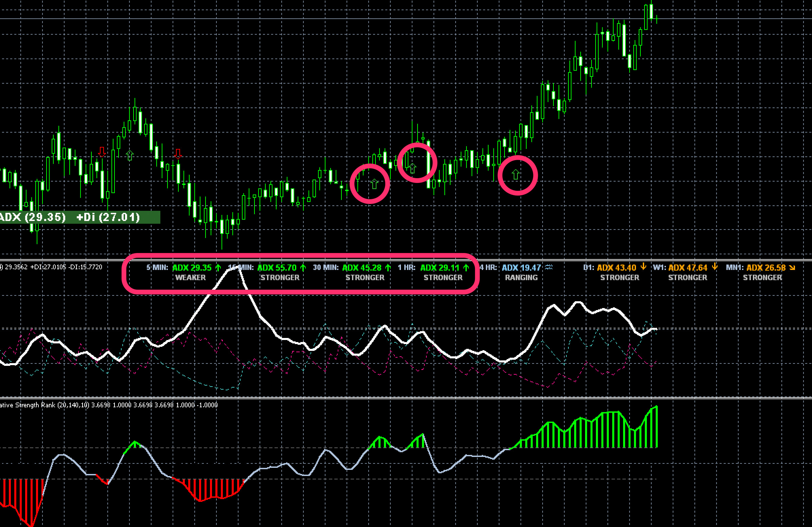Select the green arrow inside the rightmost pink circle

tap(515, 175)
